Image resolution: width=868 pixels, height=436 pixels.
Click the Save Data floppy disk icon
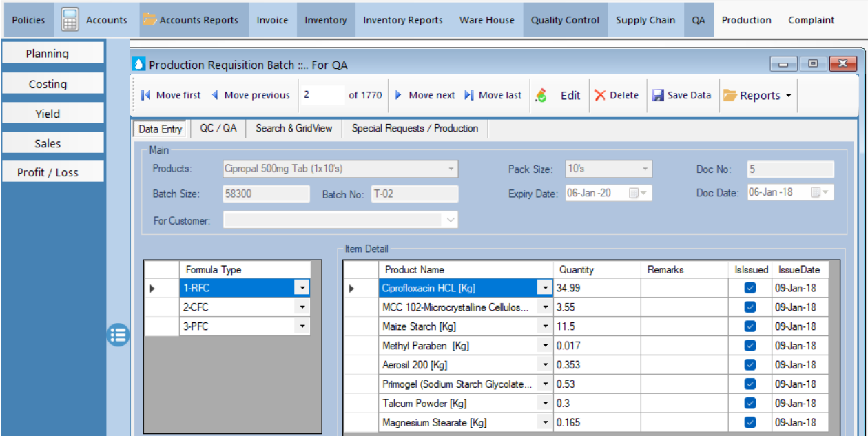(658, 96)
